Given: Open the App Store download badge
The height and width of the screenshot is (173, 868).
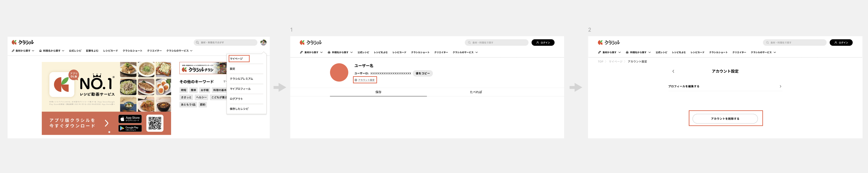Looking at the screenshot, I should click(x=130, y=119).
